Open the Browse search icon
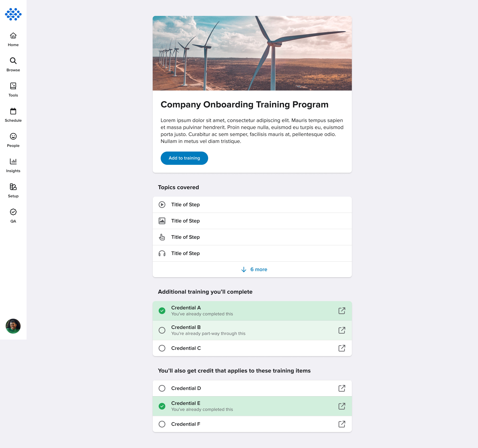 click(13, 61)
